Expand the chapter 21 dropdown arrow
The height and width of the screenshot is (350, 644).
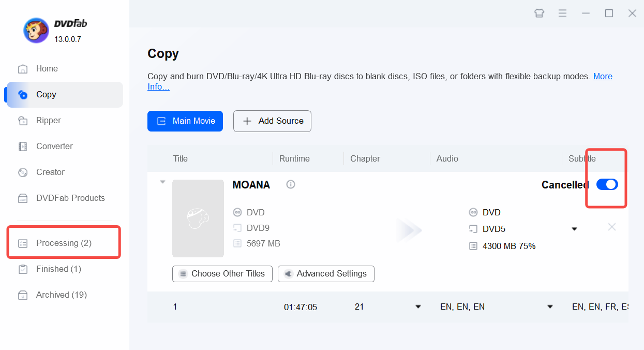[418, 307]
